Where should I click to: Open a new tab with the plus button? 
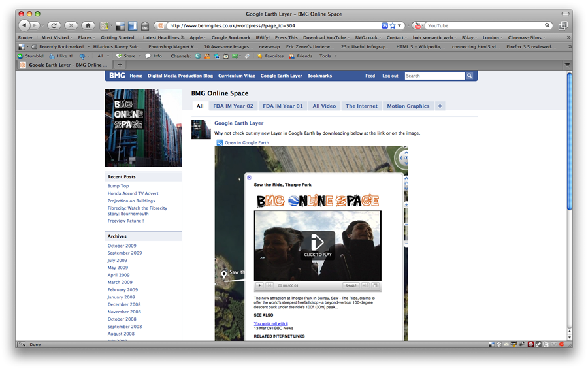[120, 65]
